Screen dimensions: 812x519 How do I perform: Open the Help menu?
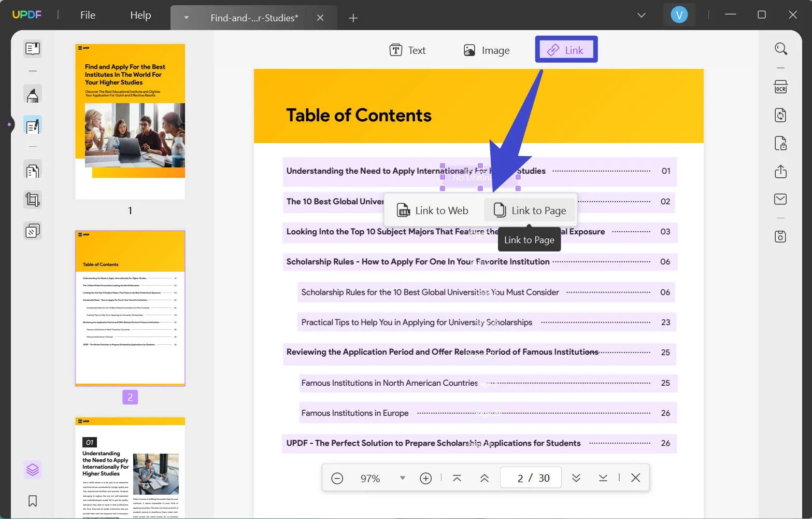140,15
